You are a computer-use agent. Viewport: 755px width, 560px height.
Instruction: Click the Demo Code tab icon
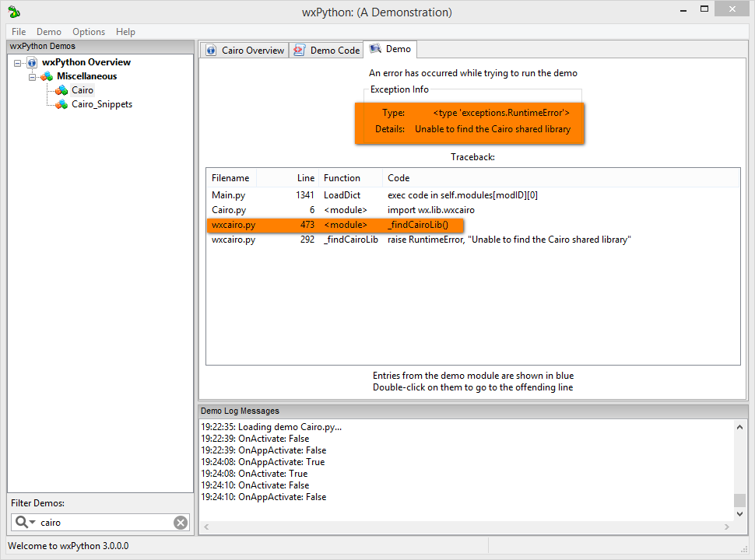299,50
